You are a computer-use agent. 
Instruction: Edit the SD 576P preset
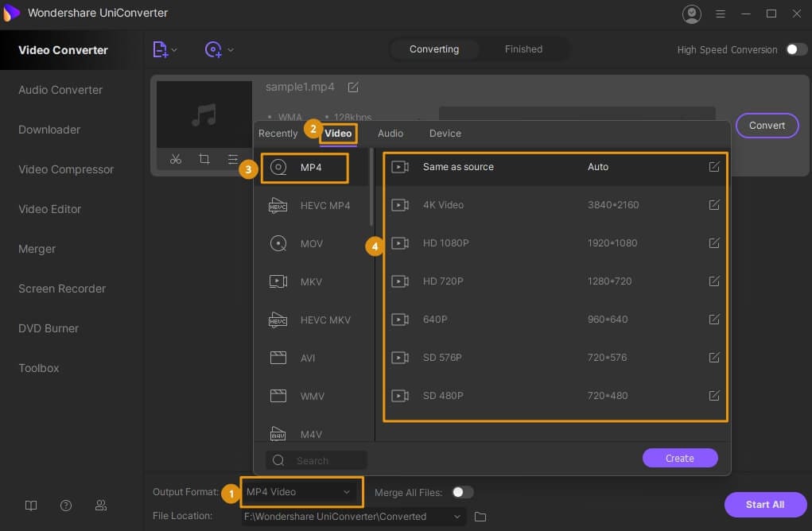click(714, 357)
